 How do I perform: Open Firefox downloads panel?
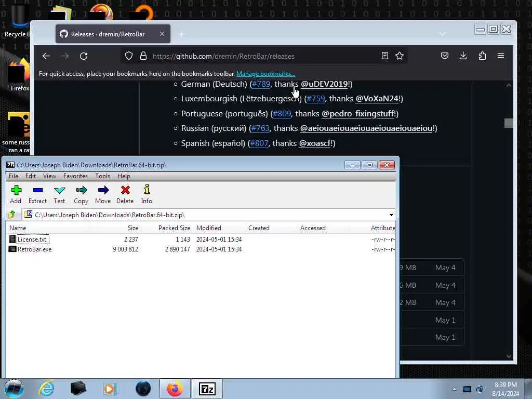(463, 56)
